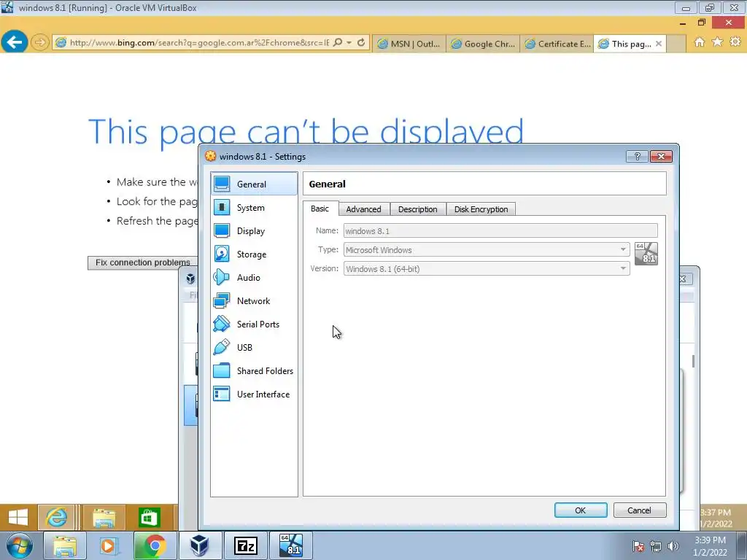Select General category in settings sidebar

pyautogui.click(x=254, y=184)
